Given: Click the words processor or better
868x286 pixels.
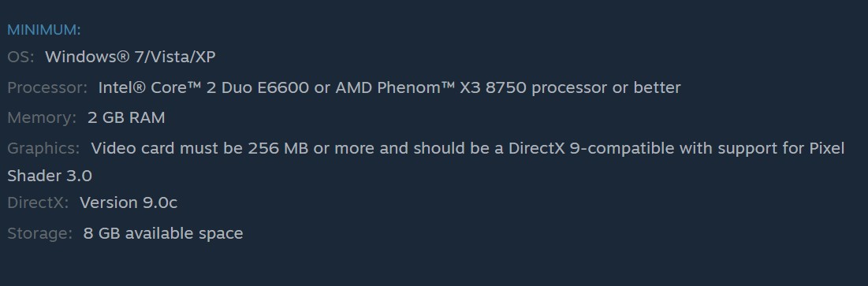Looking at the screenshot, I should point(606,87).
